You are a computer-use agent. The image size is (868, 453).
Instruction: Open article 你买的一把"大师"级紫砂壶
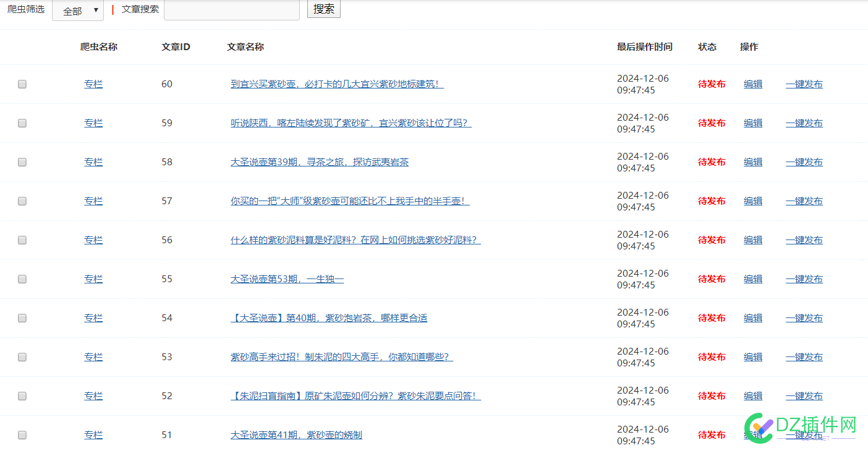coord(350,201)
